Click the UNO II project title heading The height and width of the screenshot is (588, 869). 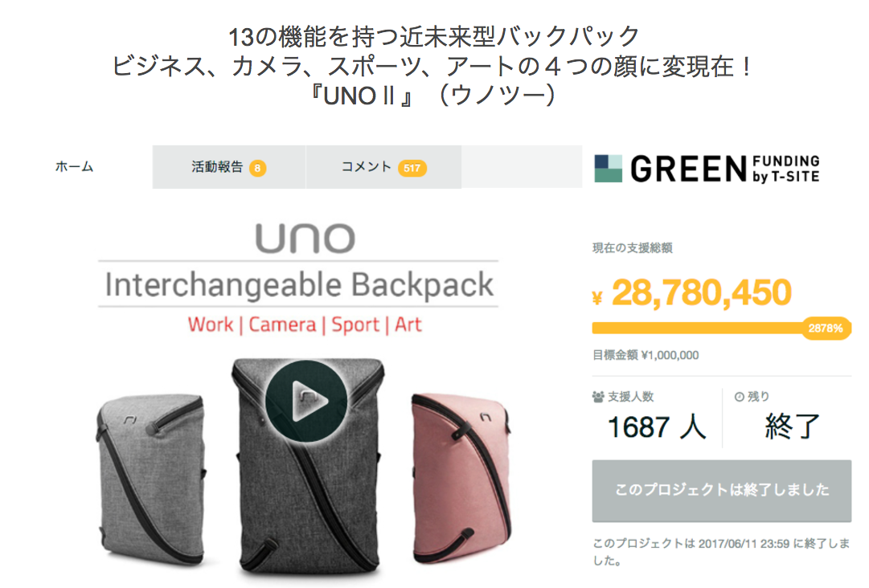point(434,67)
